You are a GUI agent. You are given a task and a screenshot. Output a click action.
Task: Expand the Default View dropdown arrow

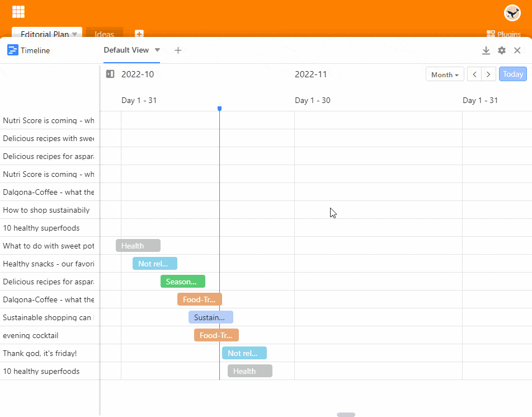coord(157,50)
